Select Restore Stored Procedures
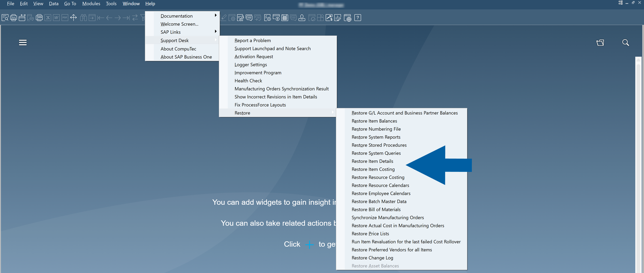 tap(402, 145)
